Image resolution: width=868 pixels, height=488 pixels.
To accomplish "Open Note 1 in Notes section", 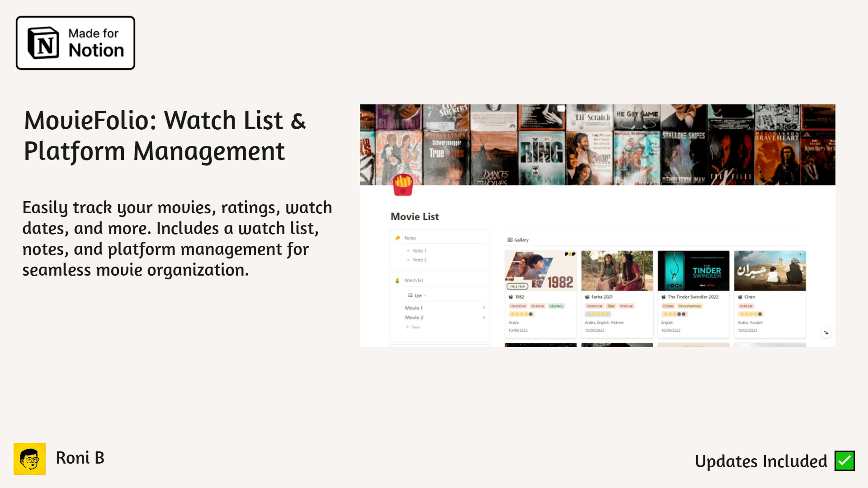I will (x=420, y=251).
